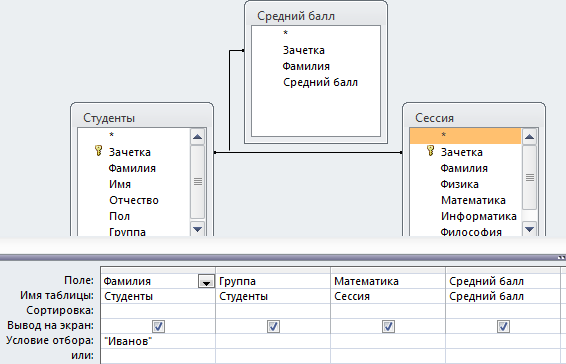The width and height of the screenshot is (566, 364).
Task: Select the Фамилия column header selector bar
Action: (158, 270)
